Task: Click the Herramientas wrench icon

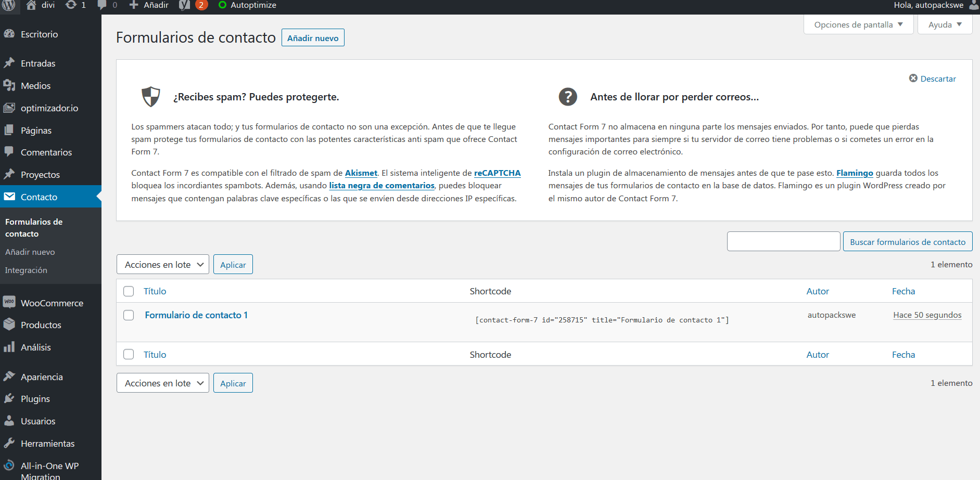Action: (x=9, y=443)
